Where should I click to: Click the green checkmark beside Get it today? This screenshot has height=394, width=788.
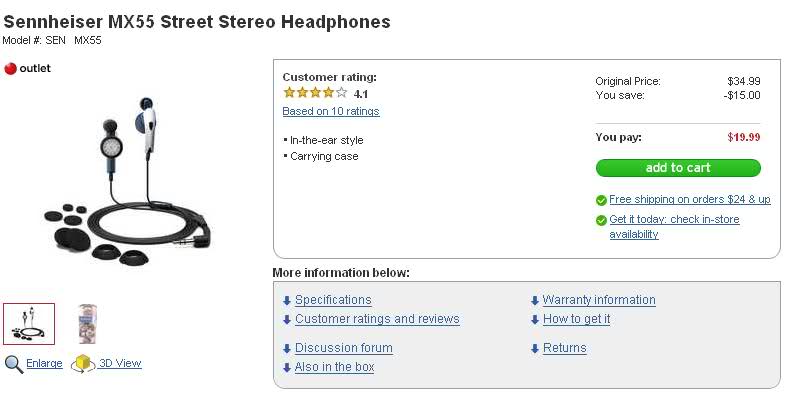(601, 221)
